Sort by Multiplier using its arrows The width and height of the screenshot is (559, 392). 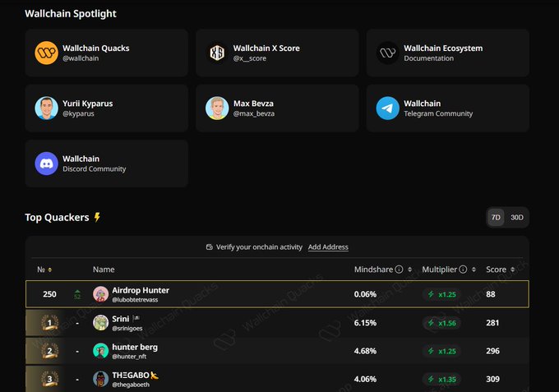pyautogui.click(x=474, y=270)
